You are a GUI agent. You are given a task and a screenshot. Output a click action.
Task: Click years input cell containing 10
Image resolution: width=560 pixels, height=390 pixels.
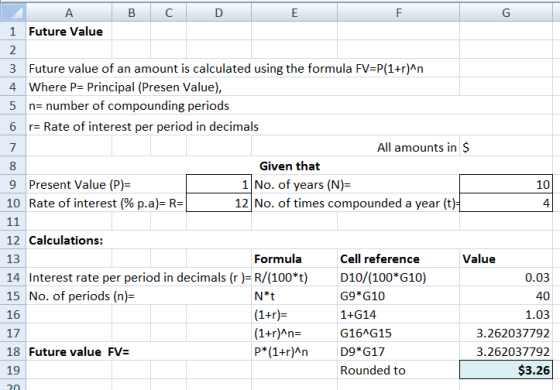(506, 184)
